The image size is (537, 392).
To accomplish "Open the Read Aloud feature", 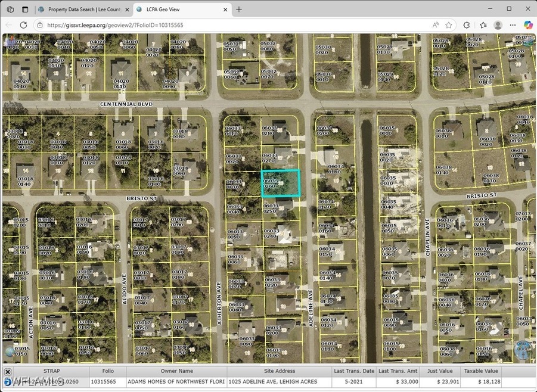I will tap(434, 25).
